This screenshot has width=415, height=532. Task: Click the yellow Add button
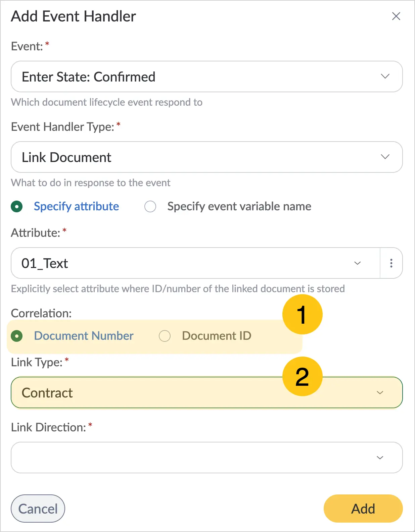click(363, 509)
